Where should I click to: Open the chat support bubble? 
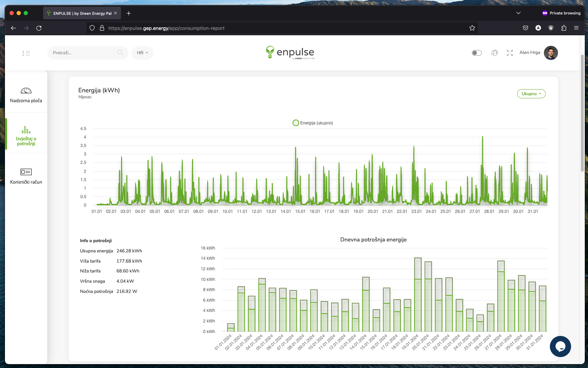[561, 346]
